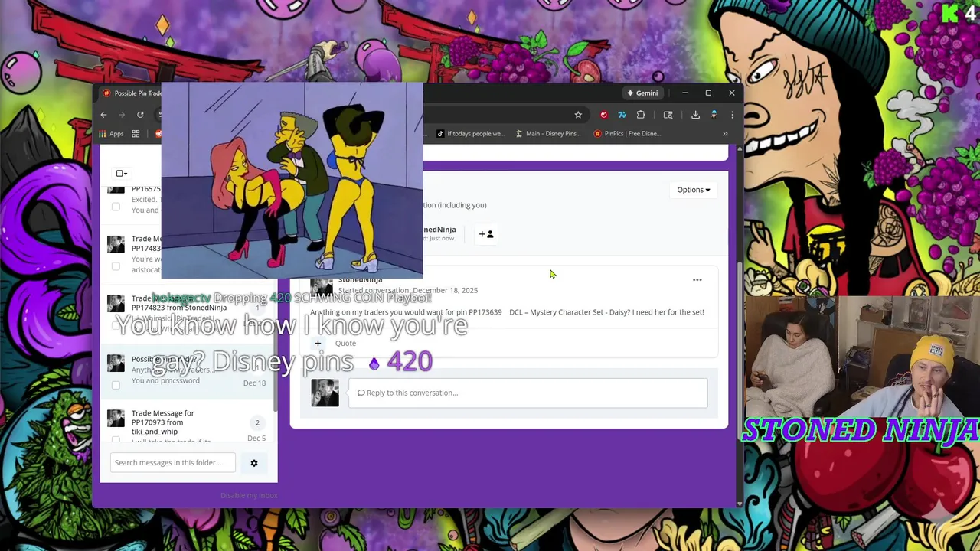Click the add participant icon
This screenshot has width=980, height=551.
486,234
